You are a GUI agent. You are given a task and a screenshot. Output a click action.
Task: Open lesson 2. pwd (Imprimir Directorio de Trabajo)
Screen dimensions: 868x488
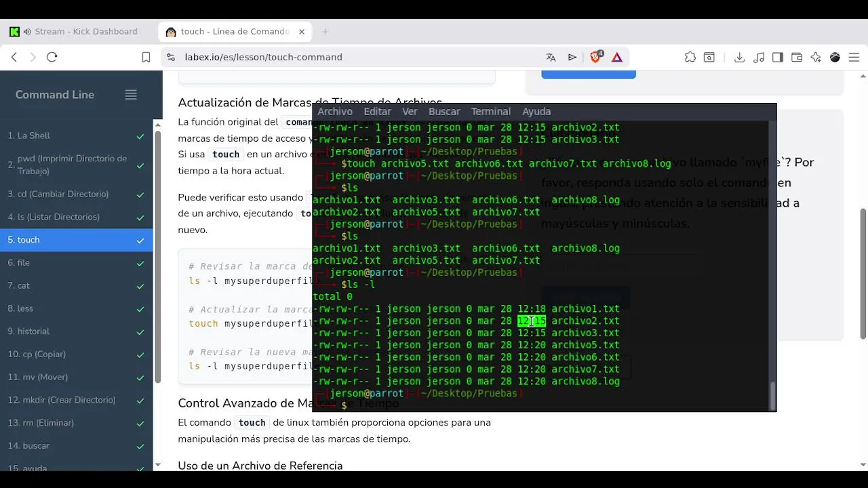pos(76,165)
